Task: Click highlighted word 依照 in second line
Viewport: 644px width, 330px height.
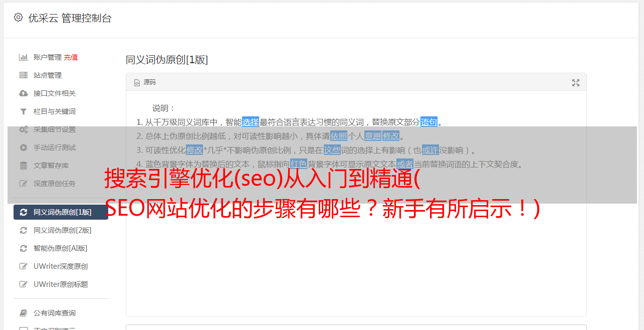Action: pos(339,136)
